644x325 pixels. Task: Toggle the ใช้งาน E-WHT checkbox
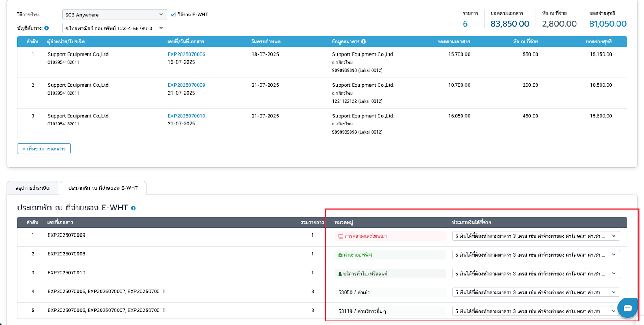173,14
